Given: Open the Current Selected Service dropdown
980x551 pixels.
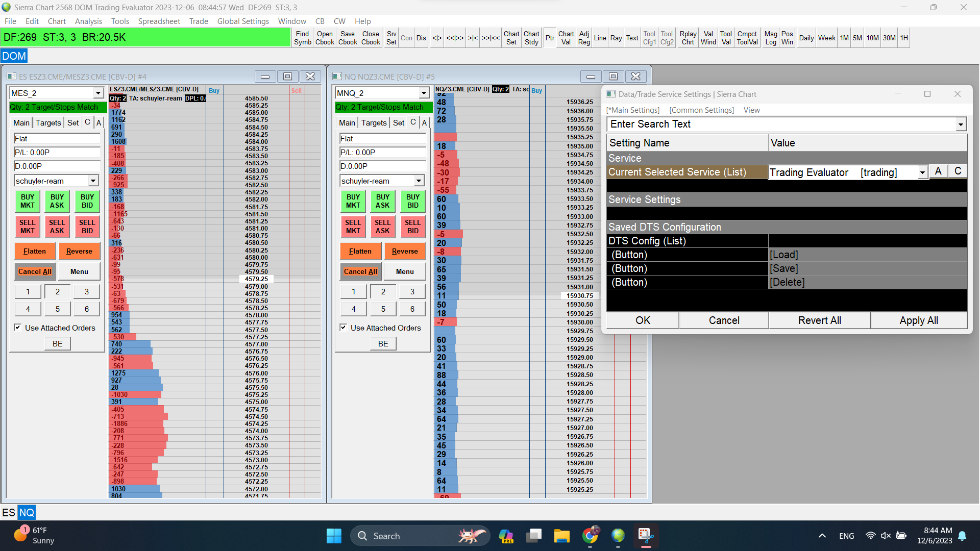Looking at the screenshot, I should 922,172.
